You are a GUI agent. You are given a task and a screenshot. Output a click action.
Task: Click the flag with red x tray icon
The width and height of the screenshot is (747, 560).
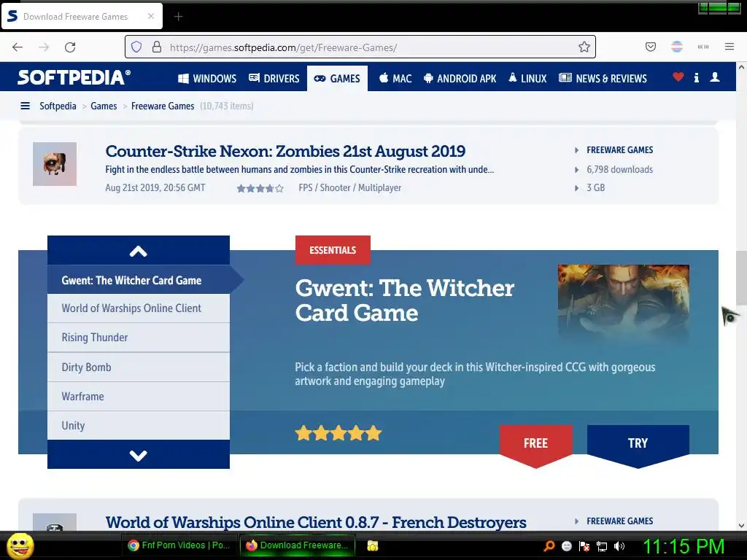point(584,546)
